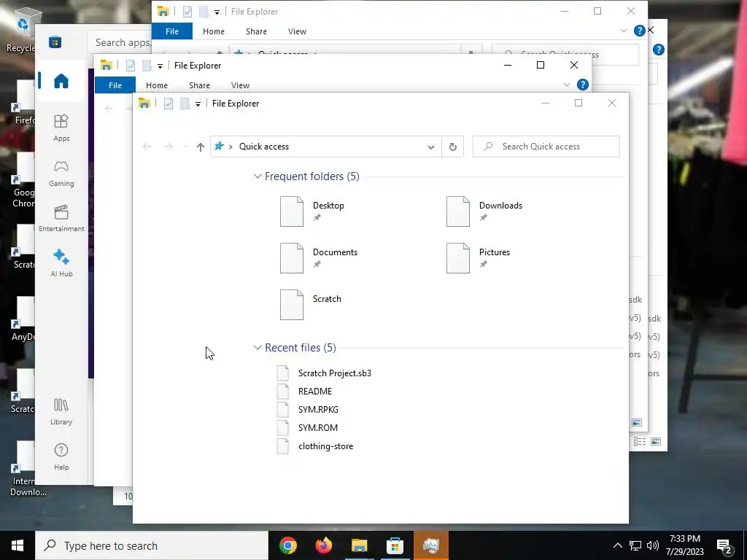Screen dimensions: 747x560
Task: Open the README recent file
Action: click(x=304, y=391)
